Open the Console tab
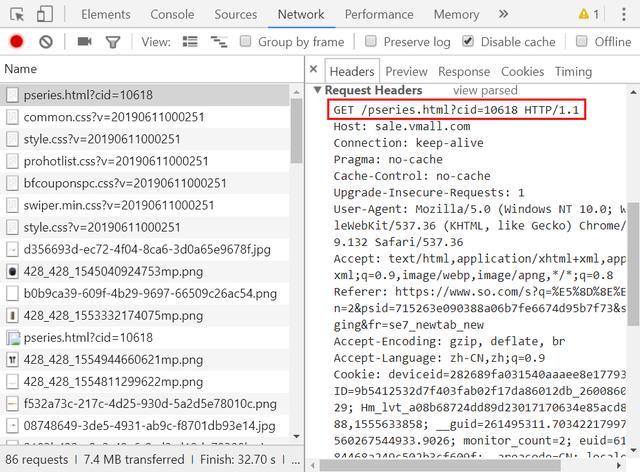 (x=172, y=14)
